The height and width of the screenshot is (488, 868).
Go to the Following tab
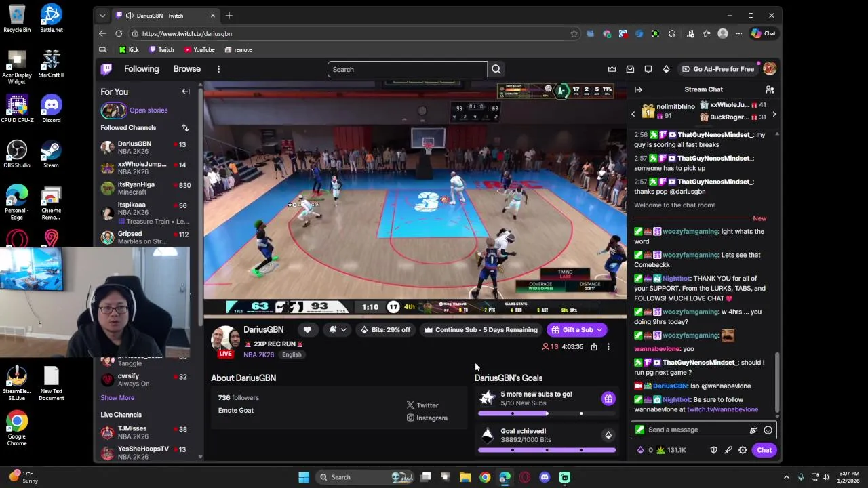(141, 69)
